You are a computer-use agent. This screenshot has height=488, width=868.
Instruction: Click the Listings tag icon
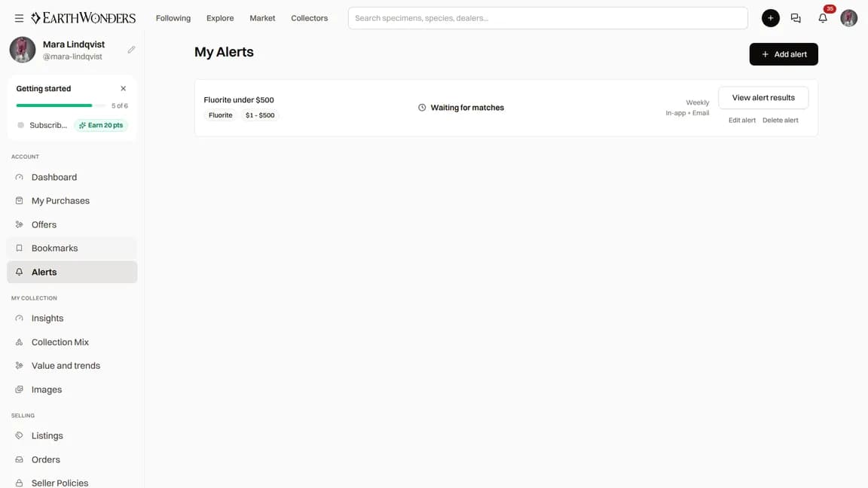click(x=20, y=435)
